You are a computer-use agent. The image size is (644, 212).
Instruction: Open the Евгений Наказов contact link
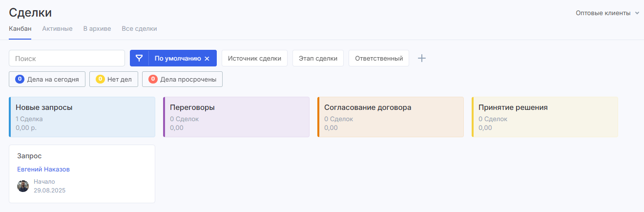43,170
